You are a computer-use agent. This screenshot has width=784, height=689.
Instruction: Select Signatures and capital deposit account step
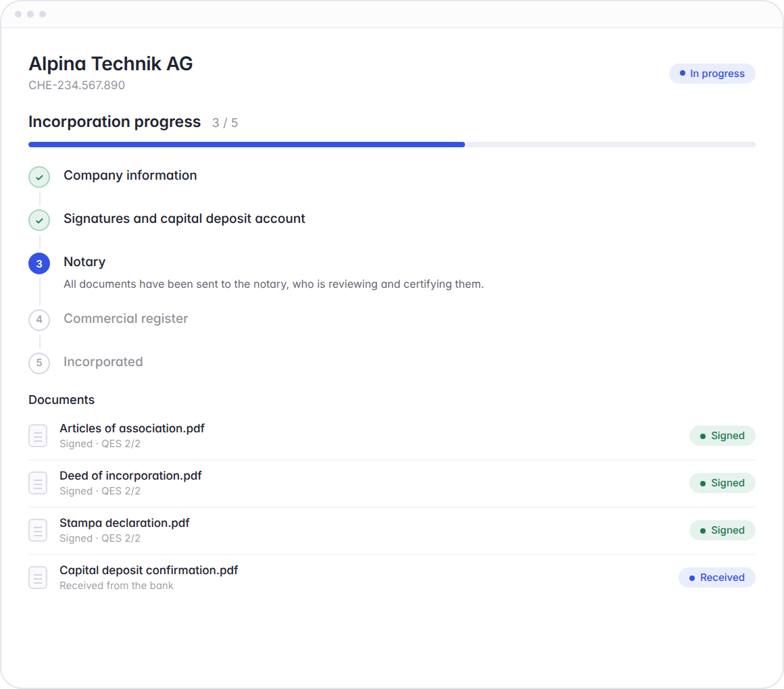184,219
